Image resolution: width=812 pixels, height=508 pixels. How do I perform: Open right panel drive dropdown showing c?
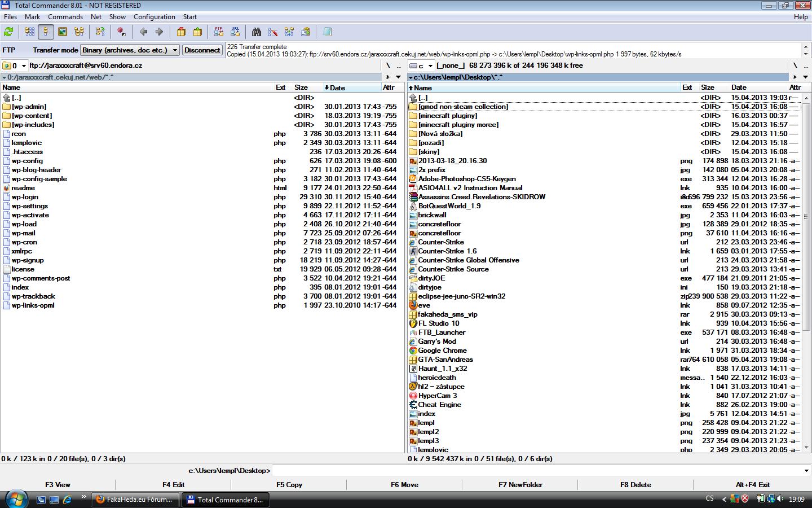point(421,65)
